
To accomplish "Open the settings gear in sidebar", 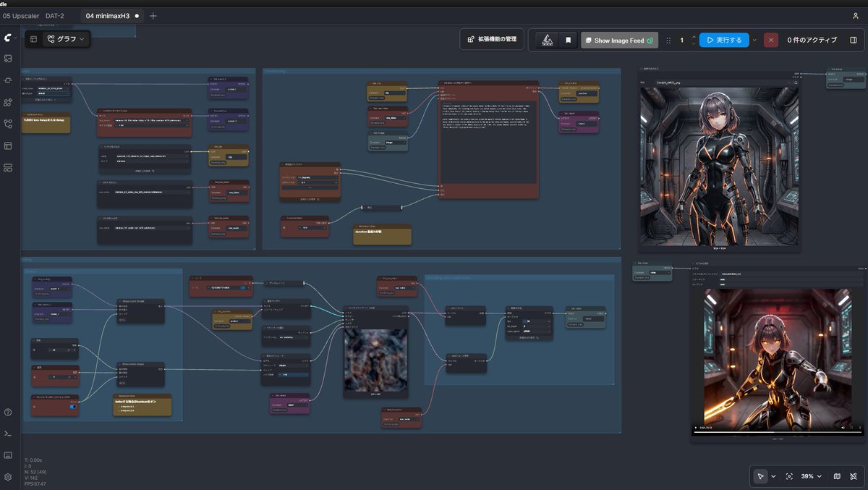I will point(8,477).
